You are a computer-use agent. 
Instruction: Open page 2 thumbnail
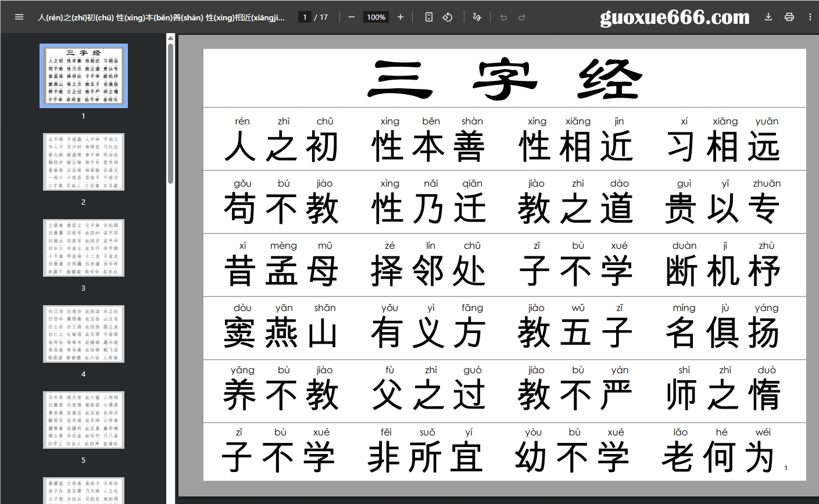(x=84, y=162)
